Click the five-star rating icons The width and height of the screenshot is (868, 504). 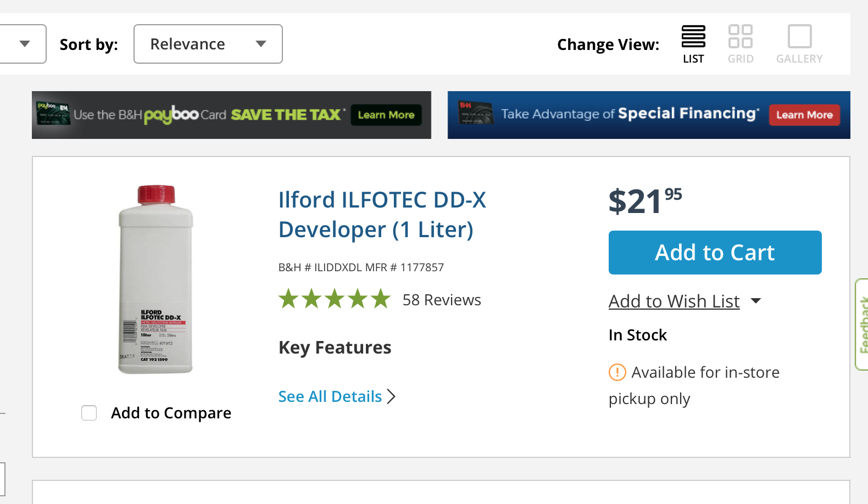pos(334,299)
